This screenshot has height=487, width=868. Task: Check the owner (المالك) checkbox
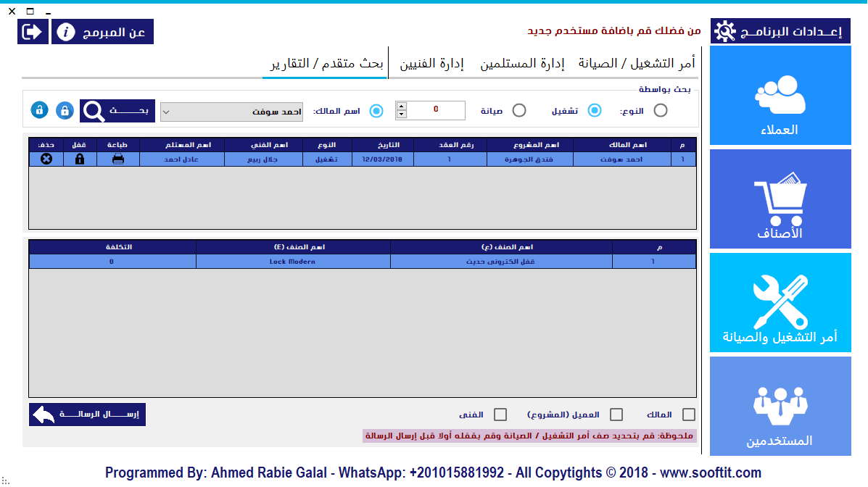[x=689, y=415]
